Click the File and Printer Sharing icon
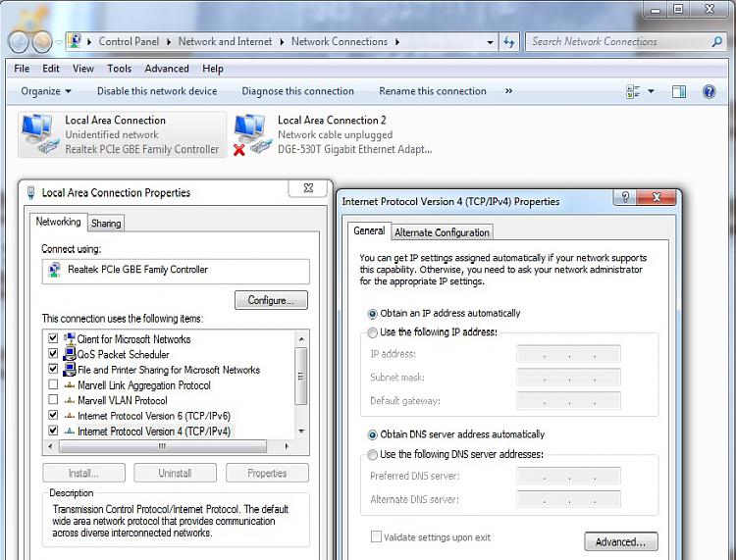Screen dimensions: 736x560 pos(70,370)
